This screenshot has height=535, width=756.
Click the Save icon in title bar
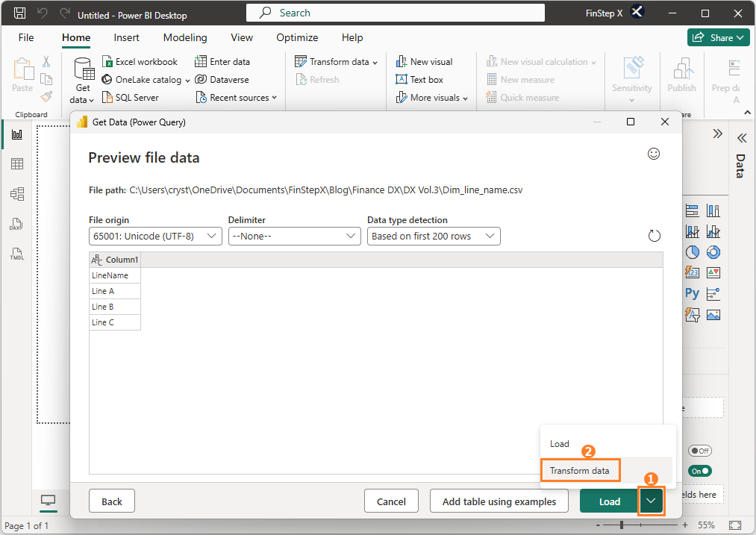[x=19, y=13]
